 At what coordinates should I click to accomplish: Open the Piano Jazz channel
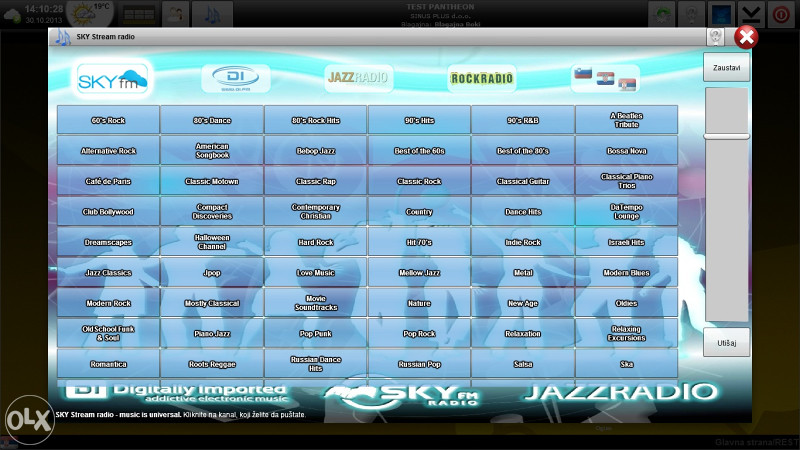212,333
